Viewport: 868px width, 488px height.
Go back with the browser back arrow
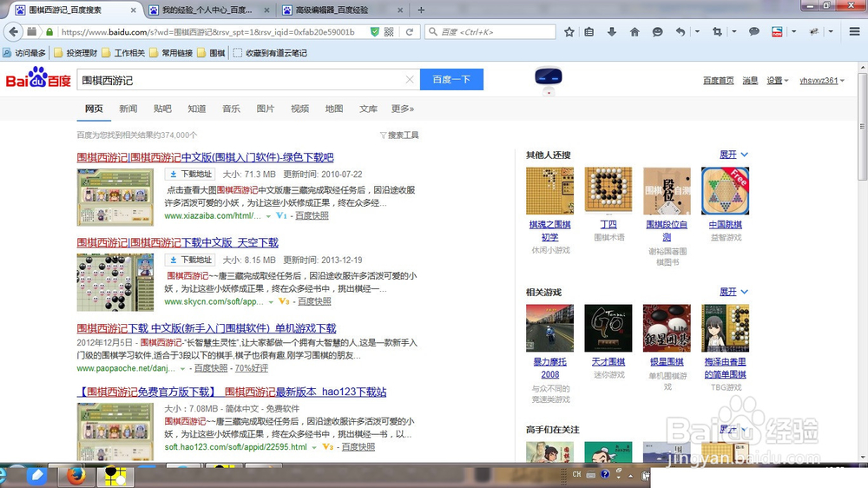point(14,32)
